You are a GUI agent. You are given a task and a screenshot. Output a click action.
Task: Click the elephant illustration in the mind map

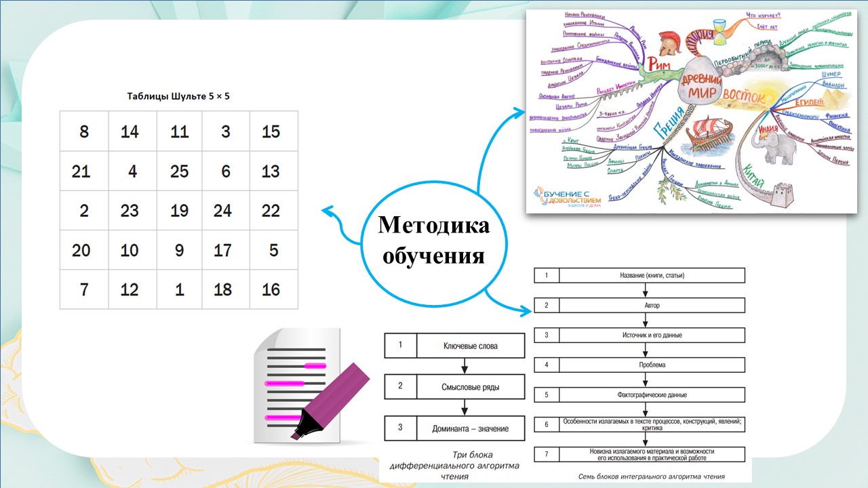(x=775, y=146)
